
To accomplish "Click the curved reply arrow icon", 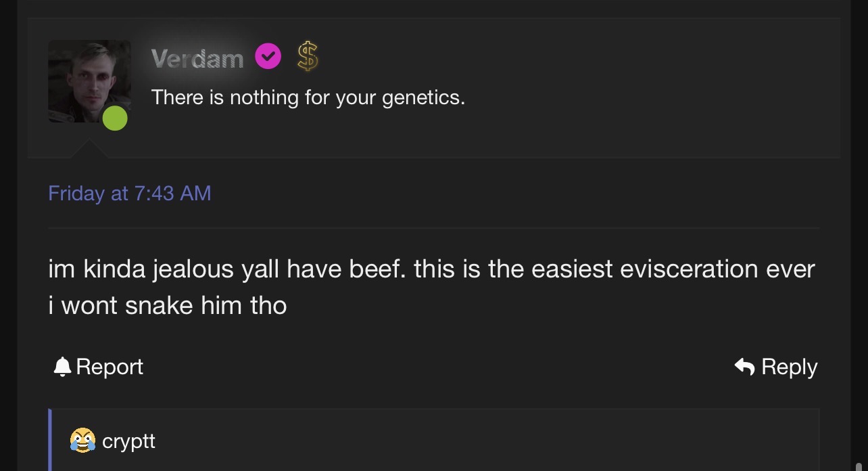I will click(x=744, y=367).
